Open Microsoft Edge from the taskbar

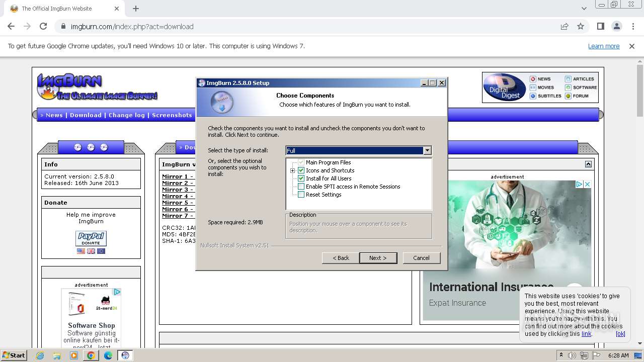coord(108,355)
